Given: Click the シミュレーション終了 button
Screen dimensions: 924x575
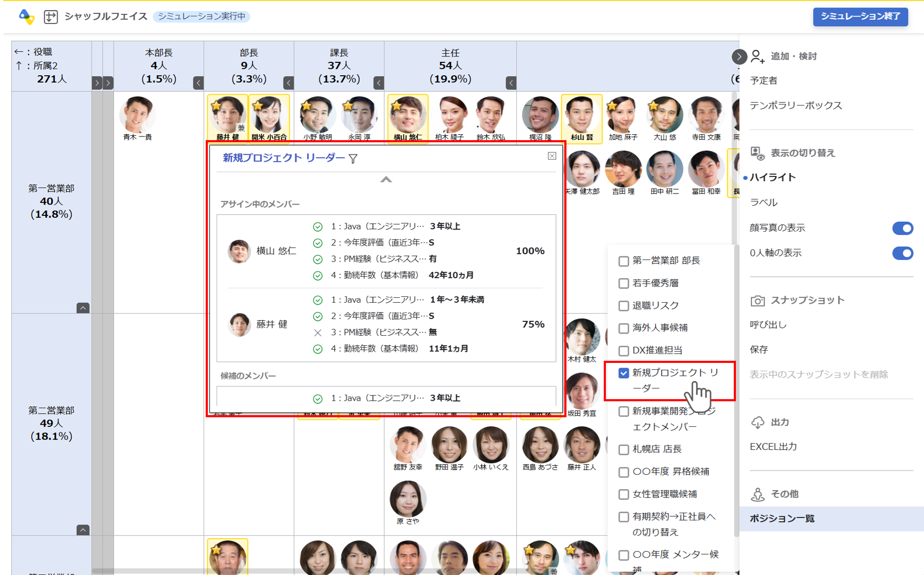Looking at the screenshot, I should (x=860, y=17).
